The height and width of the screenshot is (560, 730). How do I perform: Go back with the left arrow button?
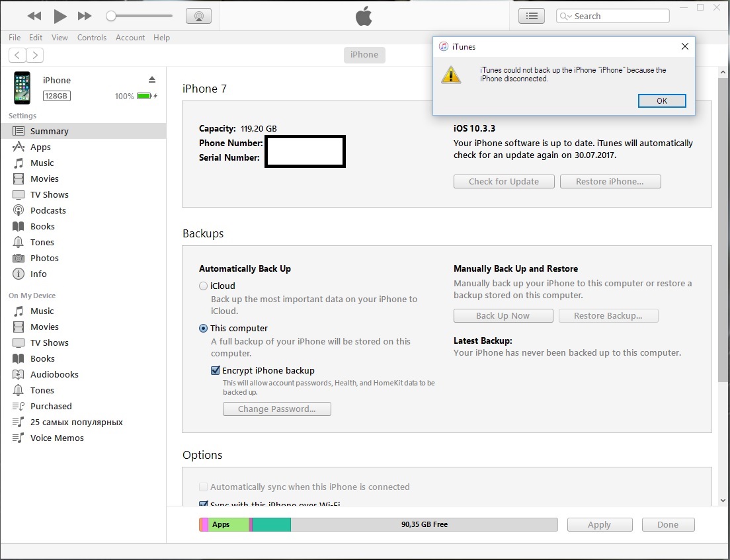coord(17,56)
